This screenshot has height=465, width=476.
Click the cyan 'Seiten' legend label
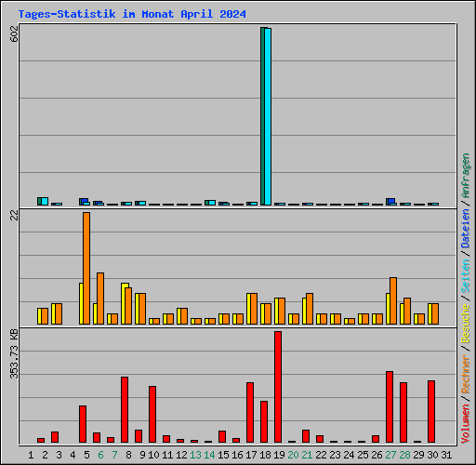click(466, 276)
